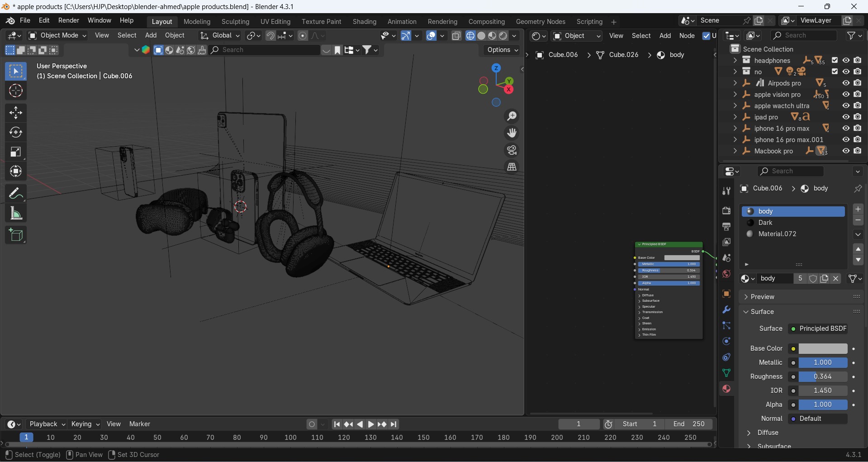Viewport: 868px width, 462px height.
Task: Open the Modifiers properties tab
Action: coord(726,310)
